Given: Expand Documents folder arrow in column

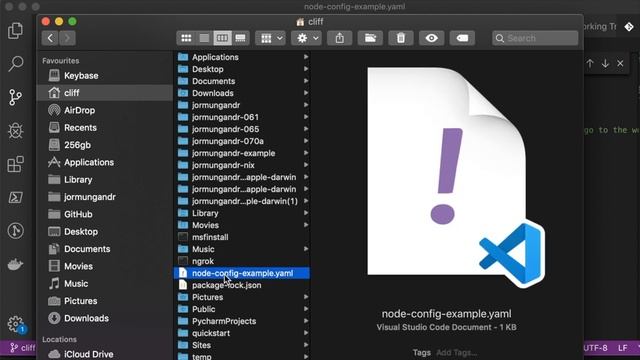Looking at the screenshot, I should click(x=306, y=81).
